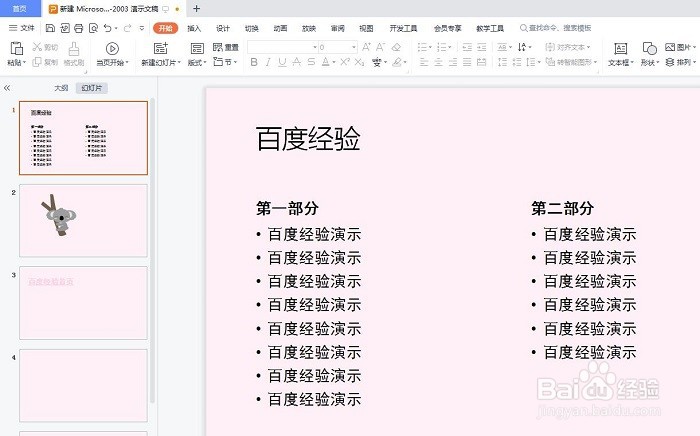
Task: Open the Section (节) dropdown
Action: pyautogui.click(x=225, y=62)
